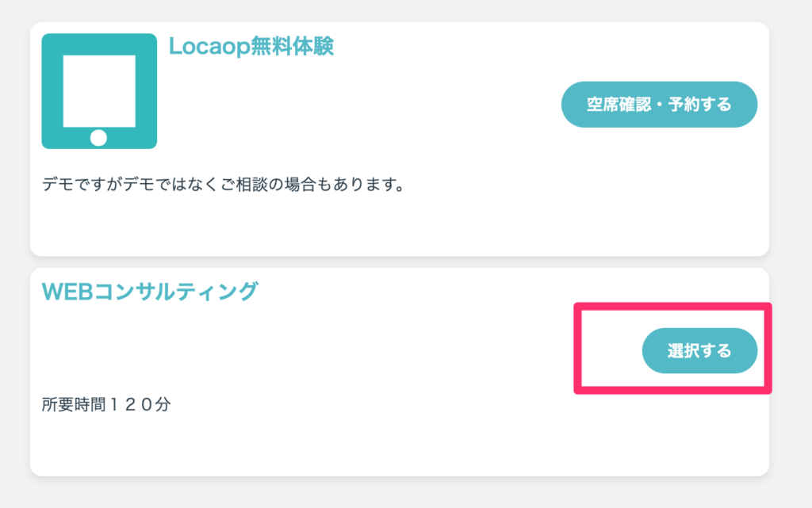Click the コンサルティング part of second heading

click(176, 292)
